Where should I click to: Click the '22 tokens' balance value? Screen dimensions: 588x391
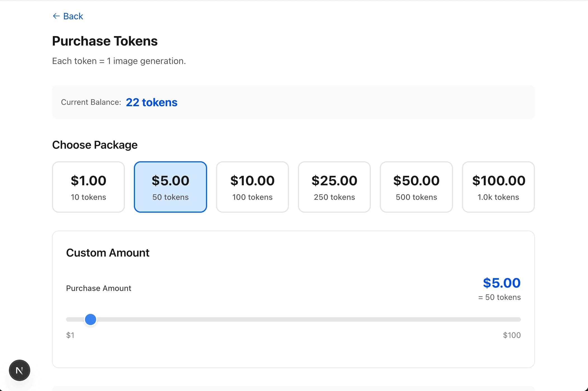point(151,102)
